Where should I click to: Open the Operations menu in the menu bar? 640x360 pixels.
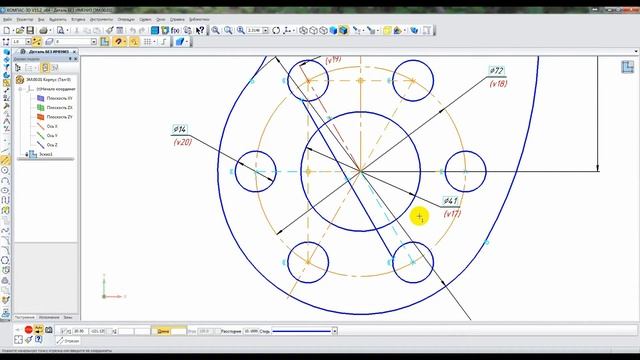click(x=126, y=19)
